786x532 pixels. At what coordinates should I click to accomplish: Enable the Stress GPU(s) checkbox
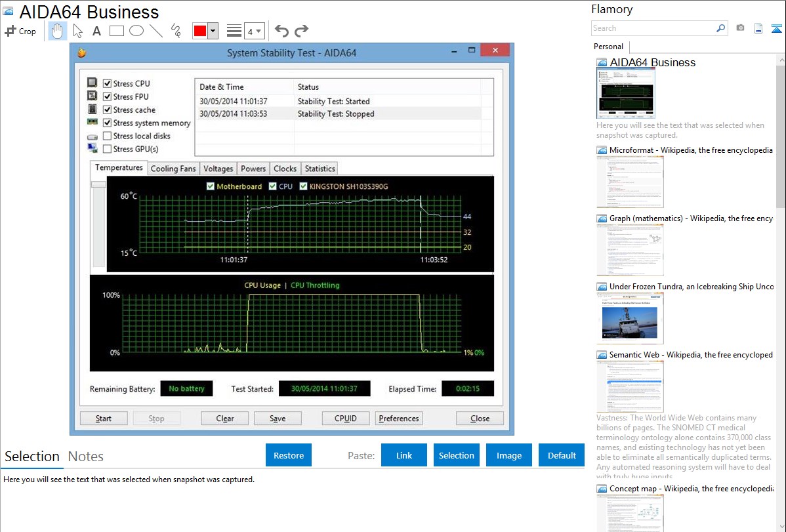tap(107, 148)
